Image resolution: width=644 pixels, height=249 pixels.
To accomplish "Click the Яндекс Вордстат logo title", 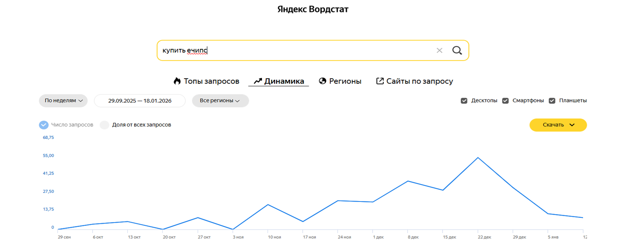I will point(312,9).
